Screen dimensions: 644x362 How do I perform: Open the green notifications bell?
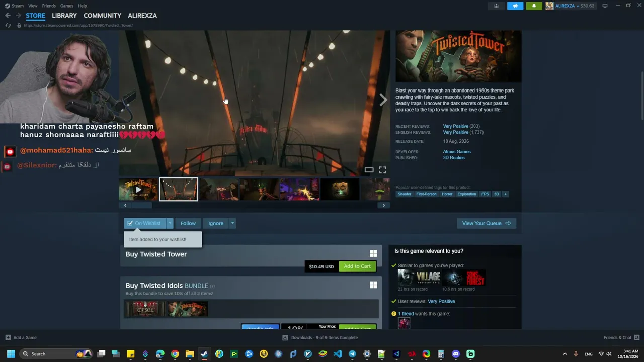(x=534, y=6)
